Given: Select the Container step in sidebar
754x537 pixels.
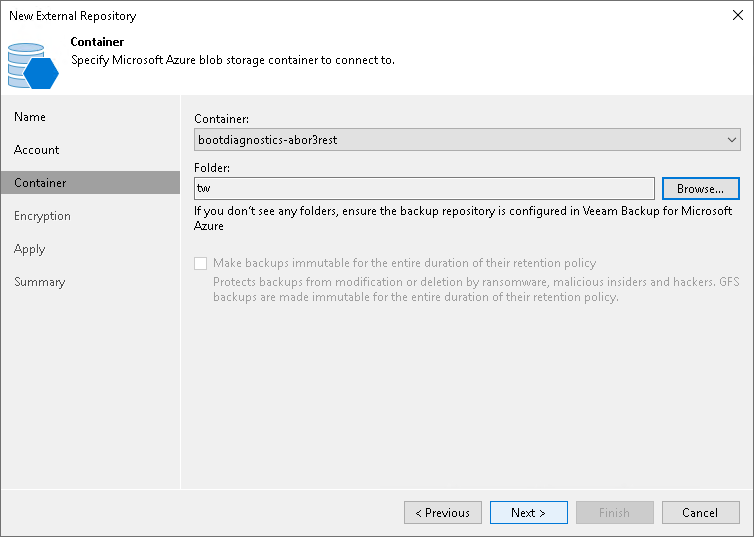Looking at the screenshot, I should 40,183.
